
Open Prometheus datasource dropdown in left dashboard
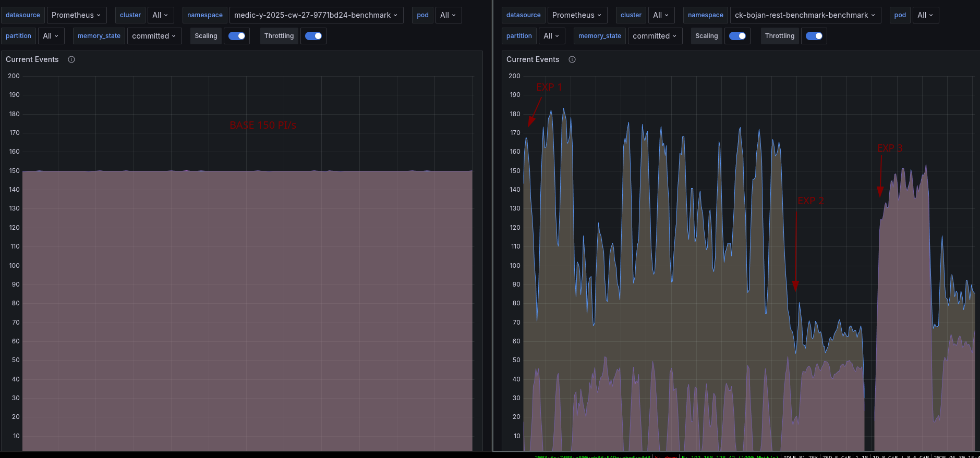77,15
